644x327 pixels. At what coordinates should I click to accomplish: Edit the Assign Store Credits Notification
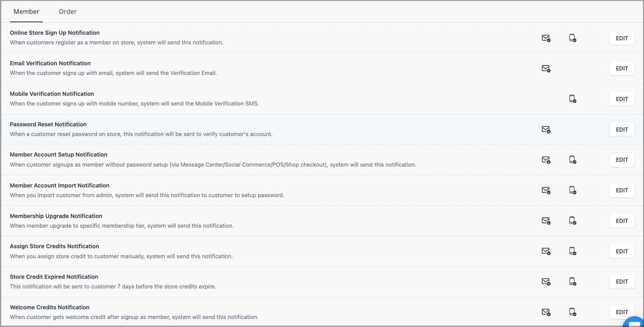[x=622, y=251]
